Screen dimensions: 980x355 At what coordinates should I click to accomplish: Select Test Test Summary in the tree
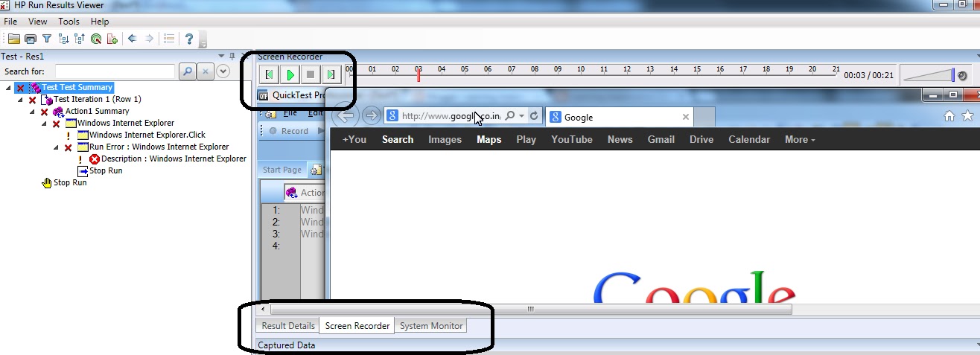point(77,88)
